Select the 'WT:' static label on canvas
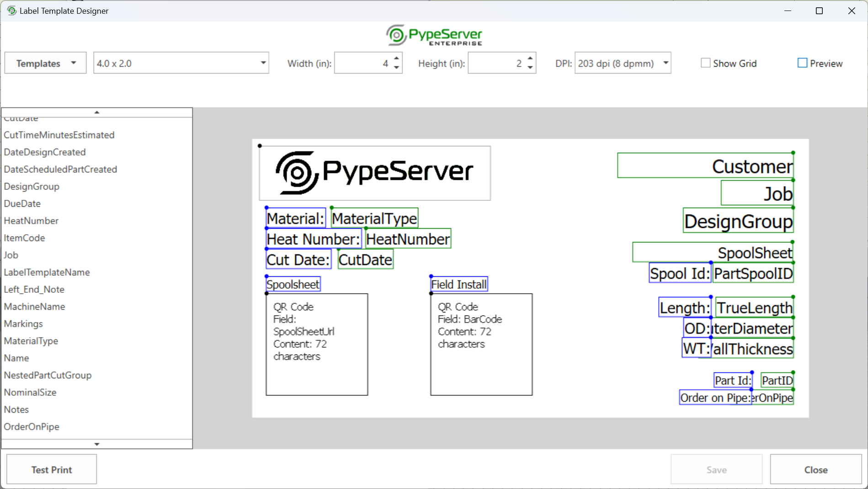 coord(697,349)
